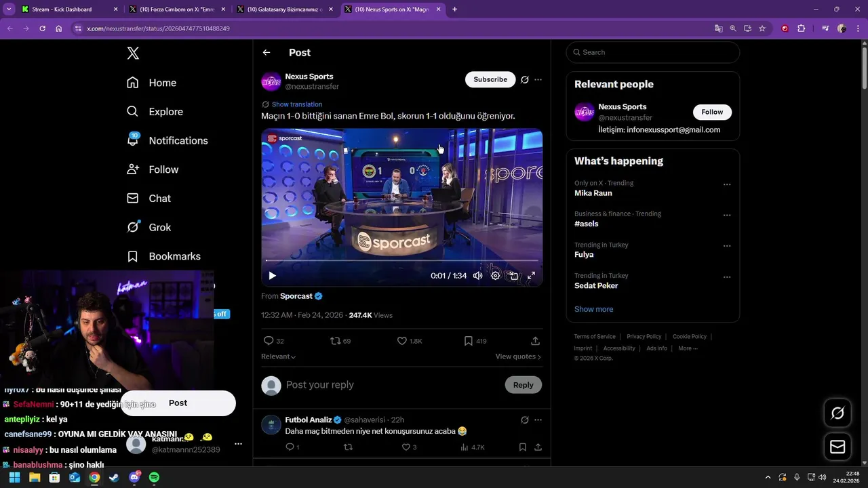
Task: Go back using the Post back arrow
Action: point(267,52)
